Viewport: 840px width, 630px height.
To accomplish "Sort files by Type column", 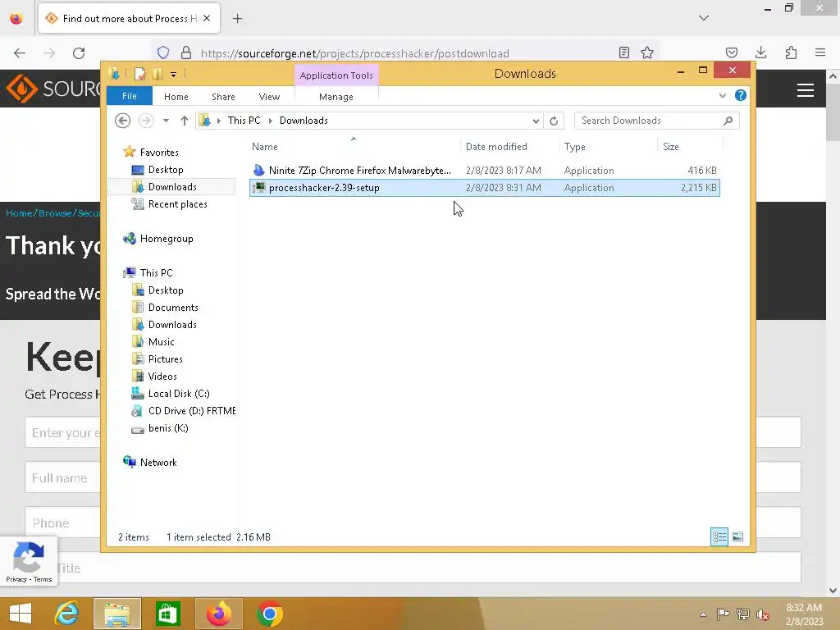I will point(608,146).
